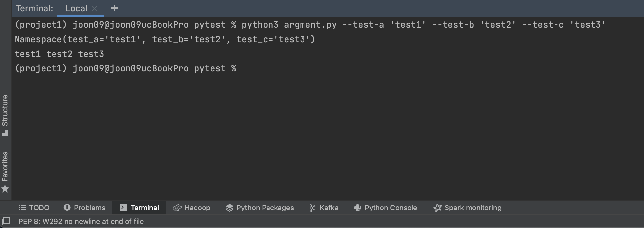644x228 pixels.
Task: Close the Local terminal tab
Action: pyautogui.click(x=94, y=9)
